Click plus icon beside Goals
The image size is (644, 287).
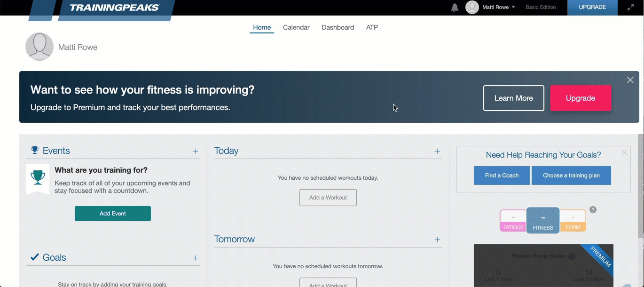click(195, 258)
